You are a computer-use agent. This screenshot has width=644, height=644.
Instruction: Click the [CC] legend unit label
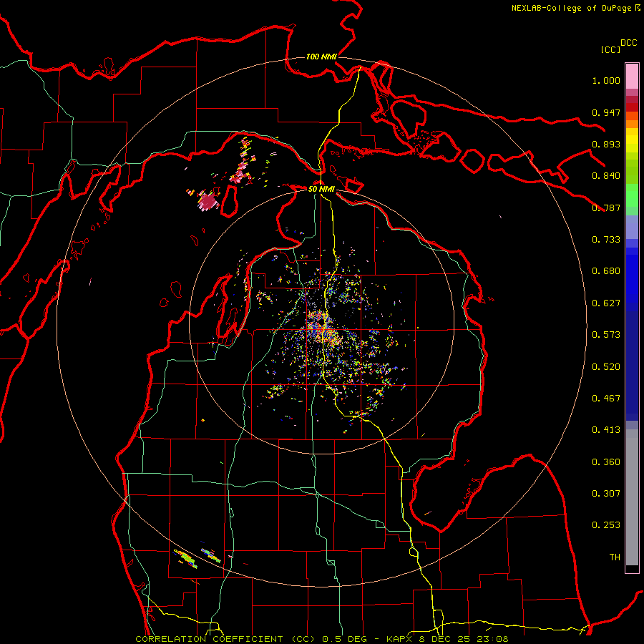tap(611, 49)
